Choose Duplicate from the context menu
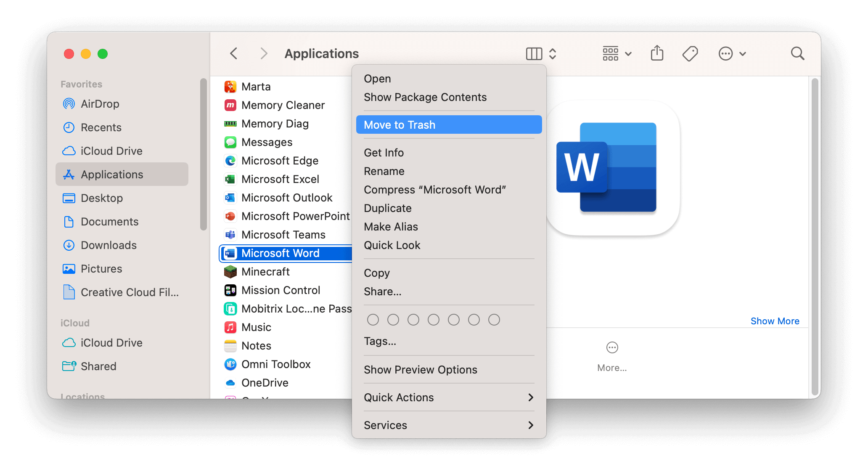Viewport: 868px width, 461px height. coord(449,208)
